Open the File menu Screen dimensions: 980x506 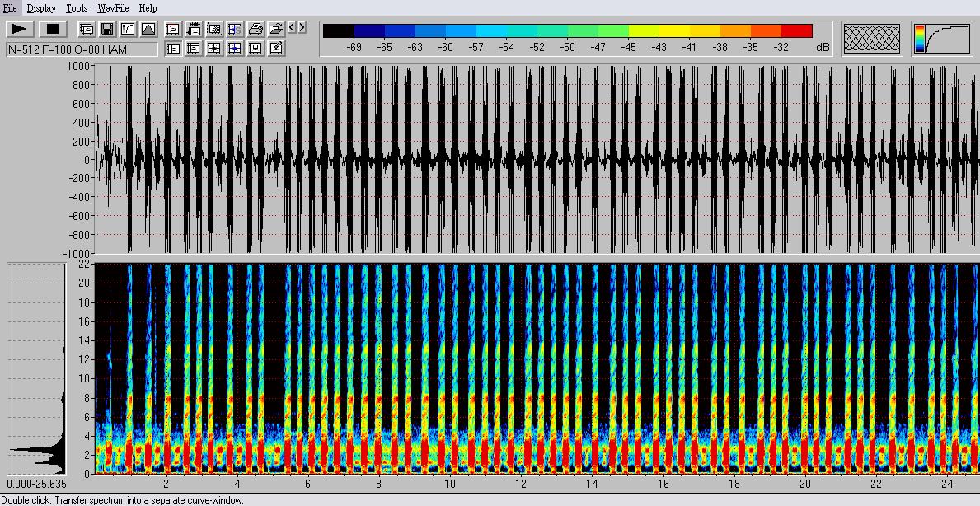pos(10,8)
